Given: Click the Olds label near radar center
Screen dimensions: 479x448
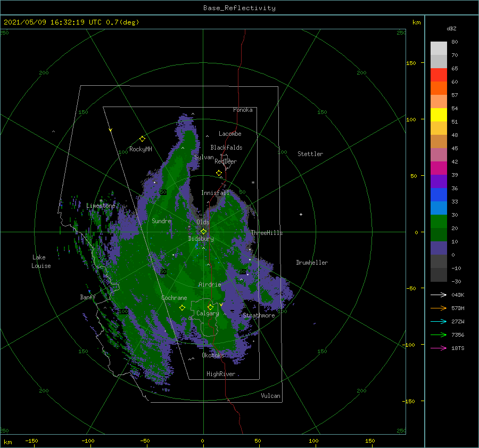Looking at the screenshot, I should pyautogui.click(x=203, y=222).
